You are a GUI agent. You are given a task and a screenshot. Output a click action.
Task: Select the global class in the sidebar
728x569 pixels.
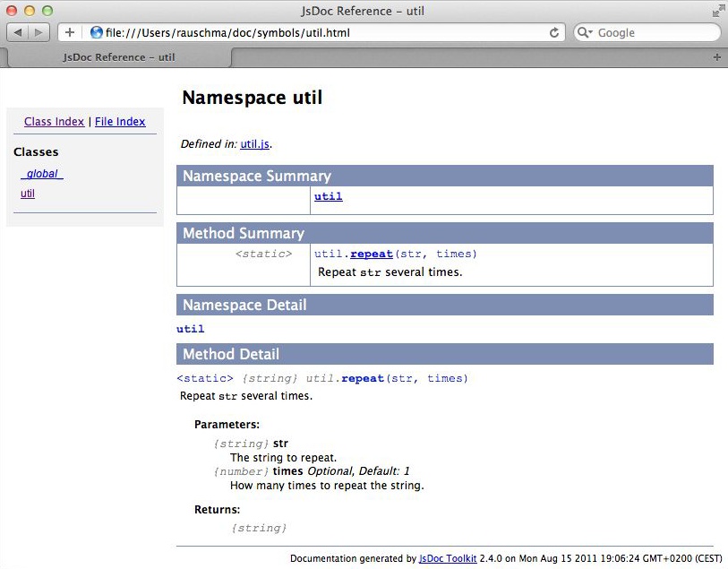[x=41, y=174]
